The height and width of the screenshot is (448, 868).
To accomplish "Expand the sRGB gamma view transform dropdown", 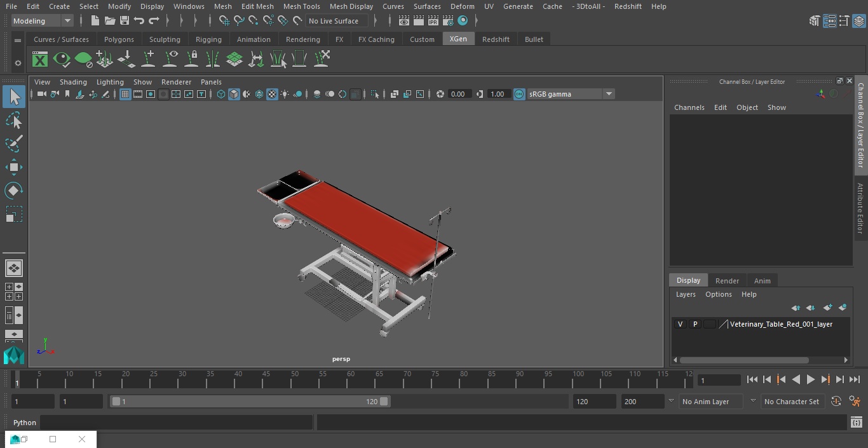I will (x=608, y=94).
